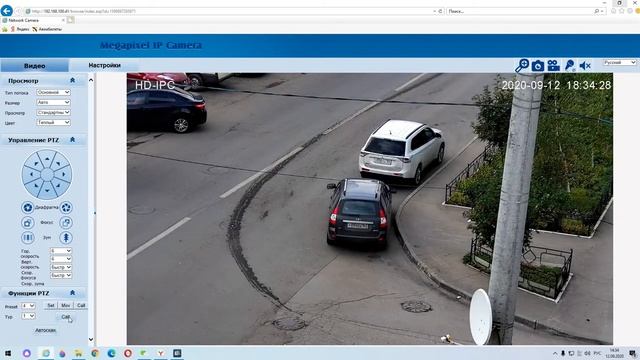Click the preset Call button
The height and width of the screenshot is (360, 640).
point(81,305)
